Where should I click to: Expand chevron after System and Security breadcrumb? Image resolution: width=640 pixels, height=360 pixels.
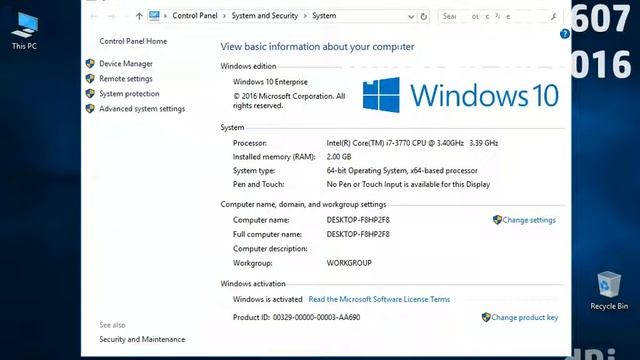tap(305, 16)
